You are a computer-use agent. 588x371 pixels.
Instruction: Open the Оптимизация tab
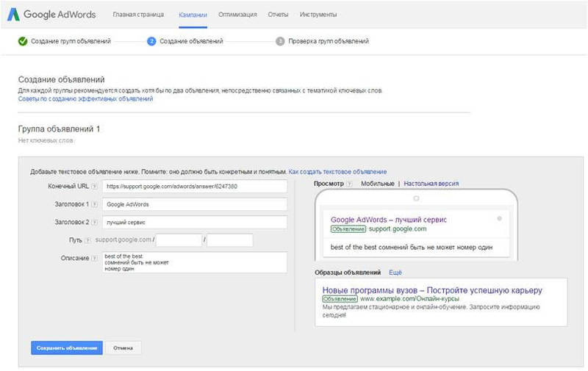coord(237,15)
